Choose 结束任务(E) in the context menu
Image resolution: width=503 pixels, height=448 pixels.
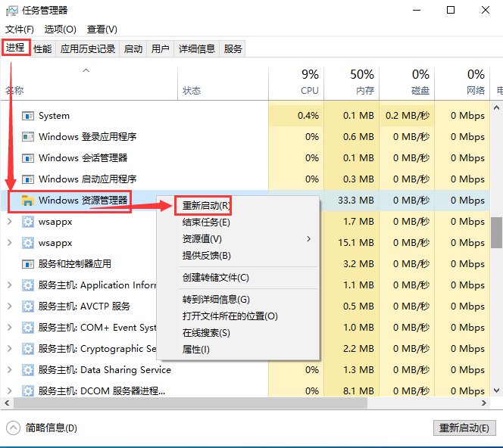pos(206,222)
